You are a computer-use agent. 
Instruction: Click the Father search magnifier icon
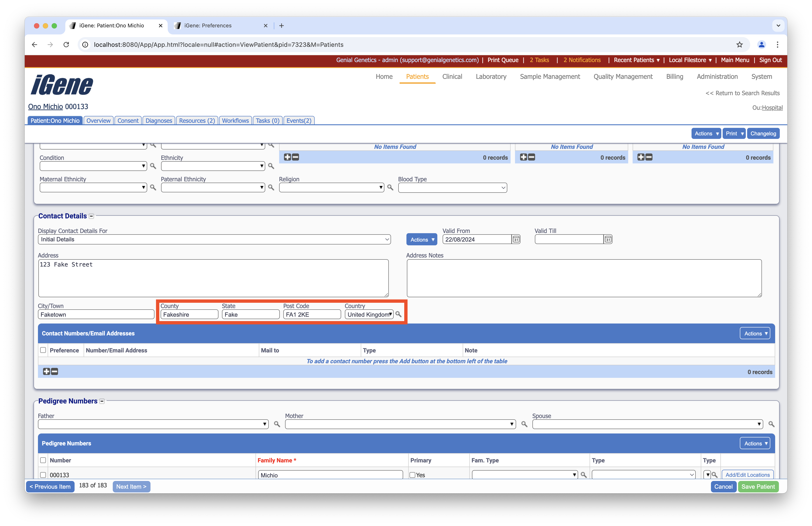277,424
